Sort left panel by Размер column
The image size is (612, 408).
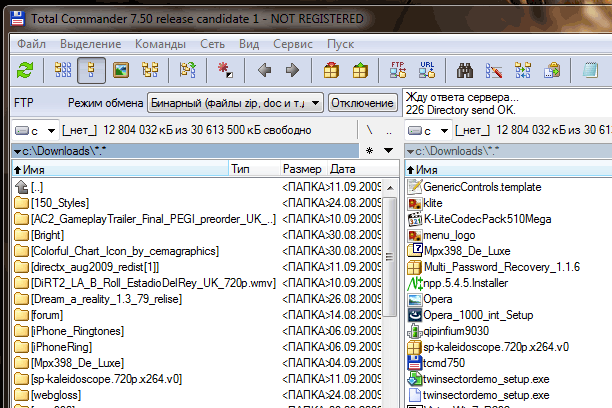pos(301,169)
